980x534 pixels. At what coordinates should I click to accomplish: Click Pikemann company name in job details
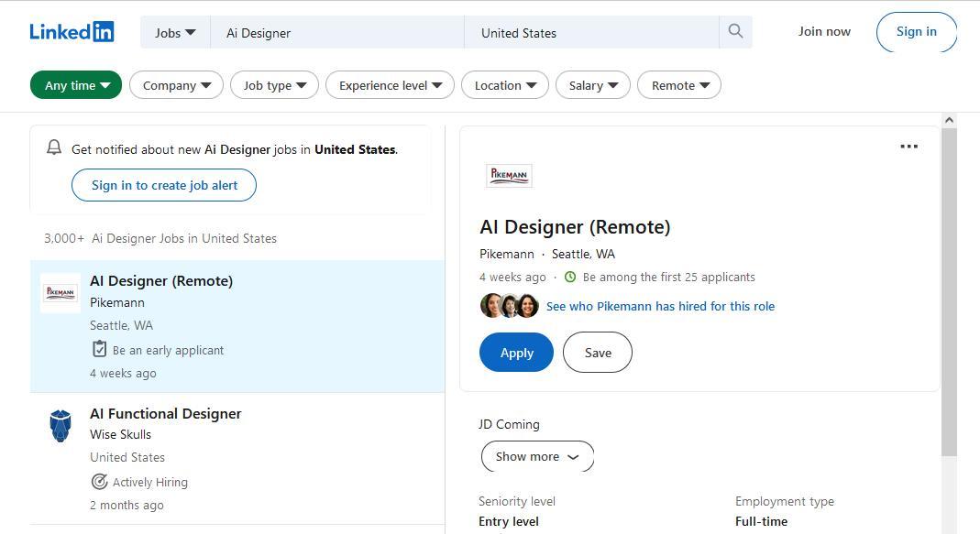[507, 254]
